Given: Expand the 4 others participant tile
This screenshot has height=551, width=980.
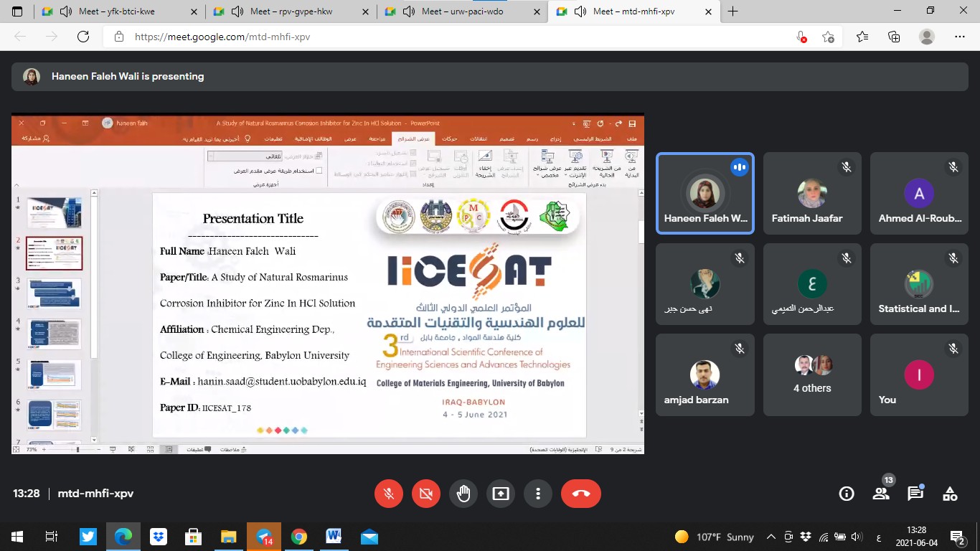Looking at the screenshot, I should tap(812, 375).
